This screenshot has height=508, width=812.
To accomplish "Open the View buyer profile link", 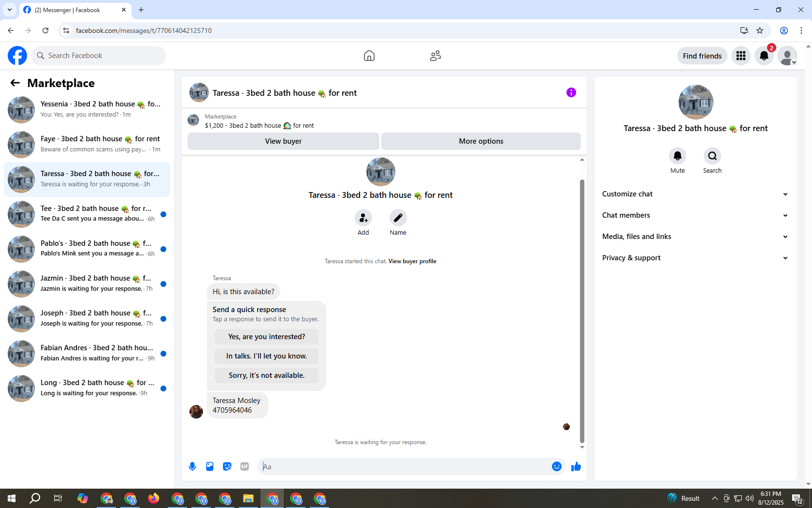I will [412, 261].
